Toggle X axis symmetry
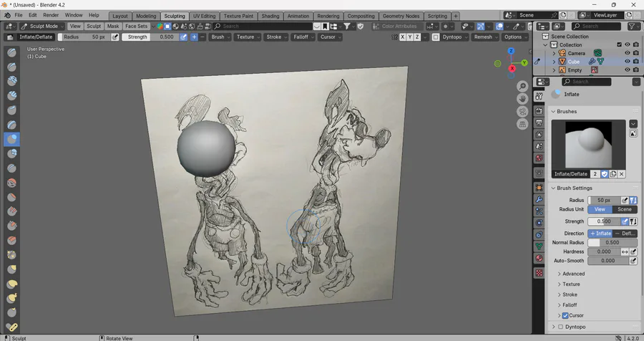This screenshot has height=341, width=644. (402, 37)
